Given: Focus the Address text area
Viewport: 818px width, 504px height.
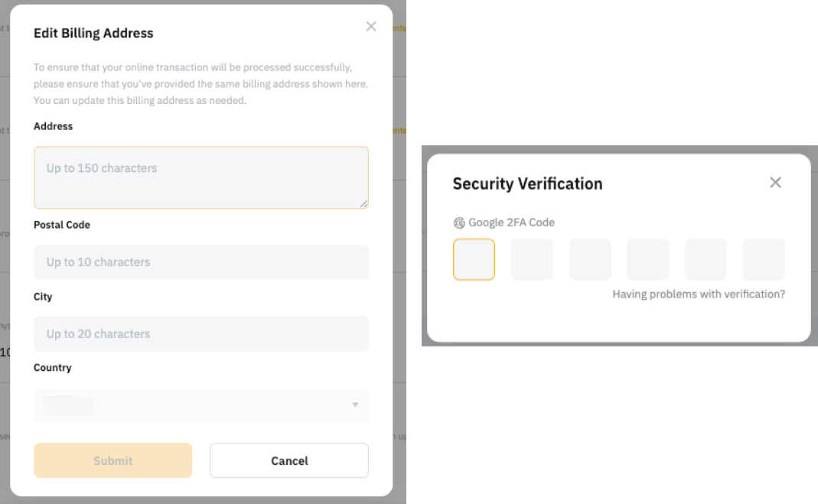Looking at the screenshot, I should pyautogui.click(x=200, y=177).
